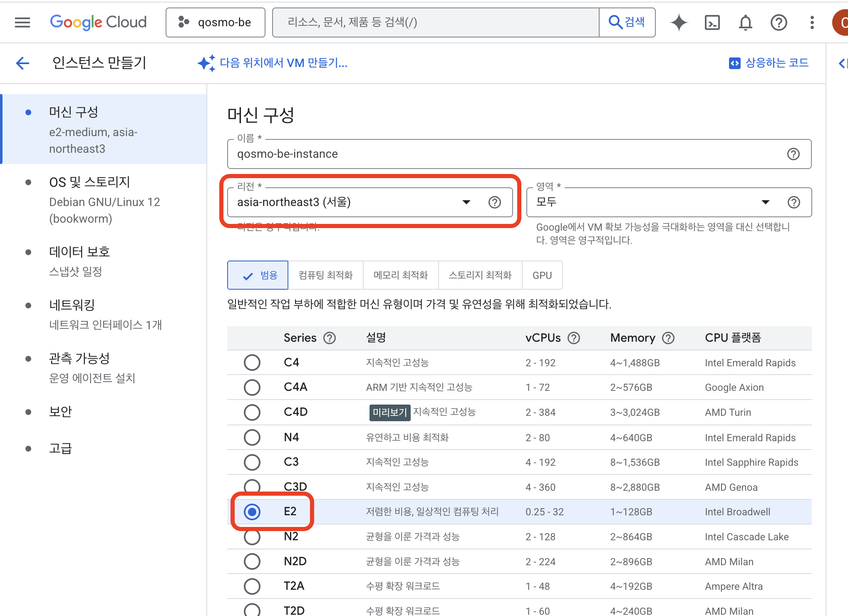
Task: Click the Intel Cascade Lake cell
Action: tap(747, 537)
